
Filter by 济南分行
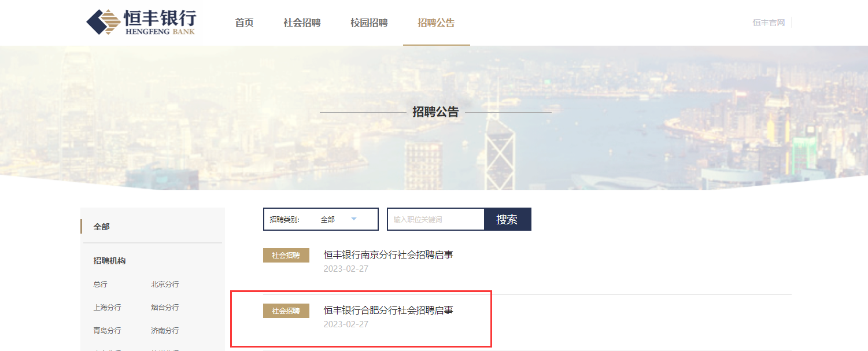[165, 331]
